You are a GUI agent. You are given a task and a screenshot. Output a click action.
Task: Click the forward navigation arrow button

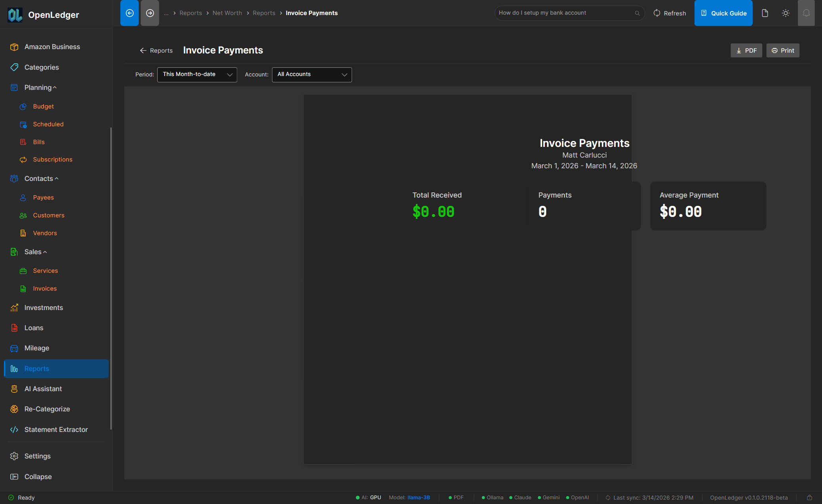[150, 13]
